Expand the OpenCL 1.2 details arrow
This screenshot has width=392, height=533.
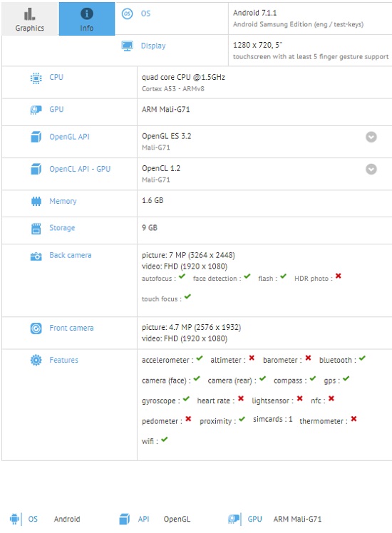[371, 169]
